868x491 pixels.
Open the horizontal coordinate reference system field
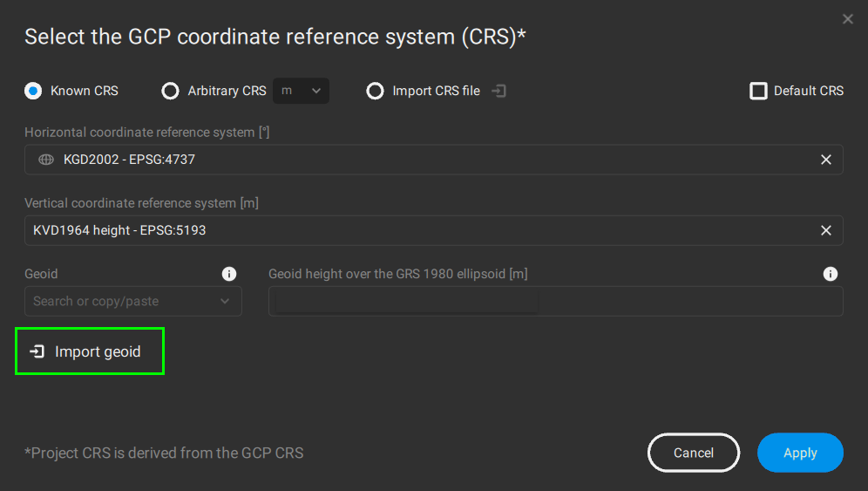427,160
